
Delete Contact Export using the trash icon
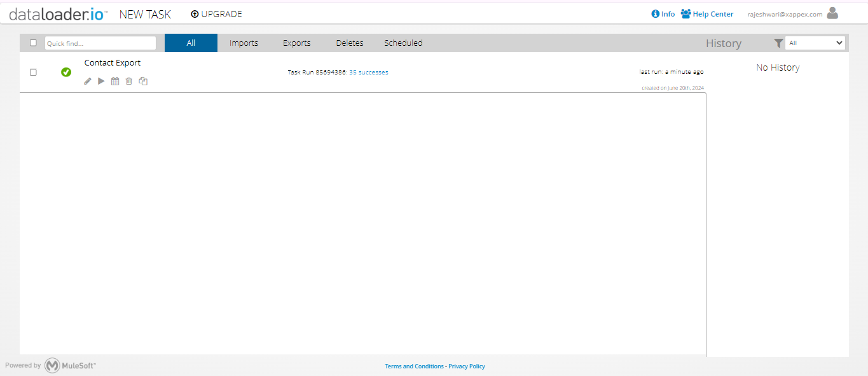[x=129, y=81]
